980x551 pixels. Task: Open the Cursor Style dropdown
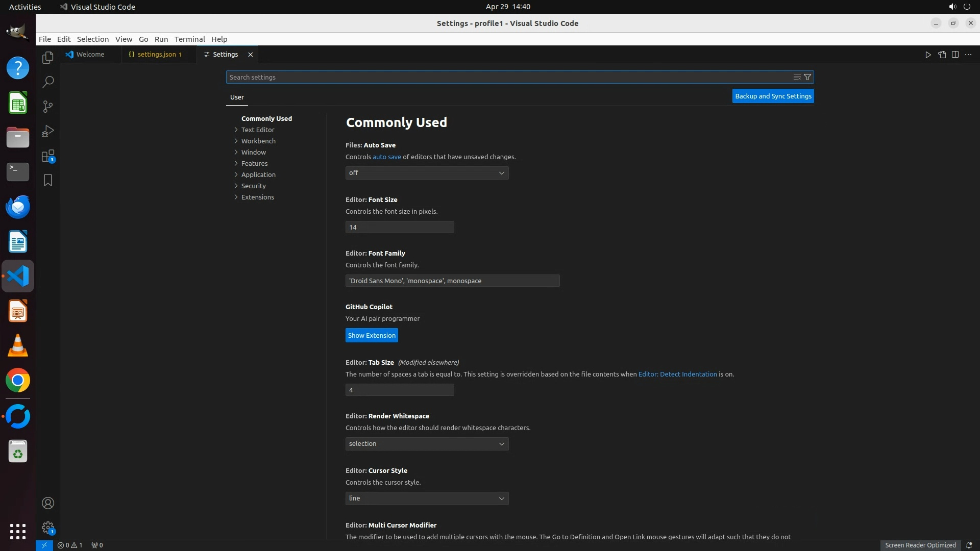click(x=427, y=498)
